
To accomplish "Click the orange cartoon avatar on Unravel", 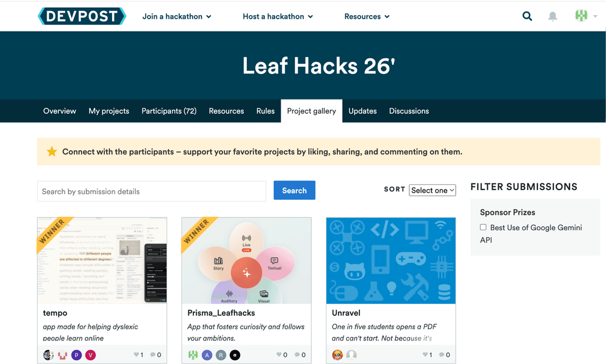I will [x=338, y=355].
